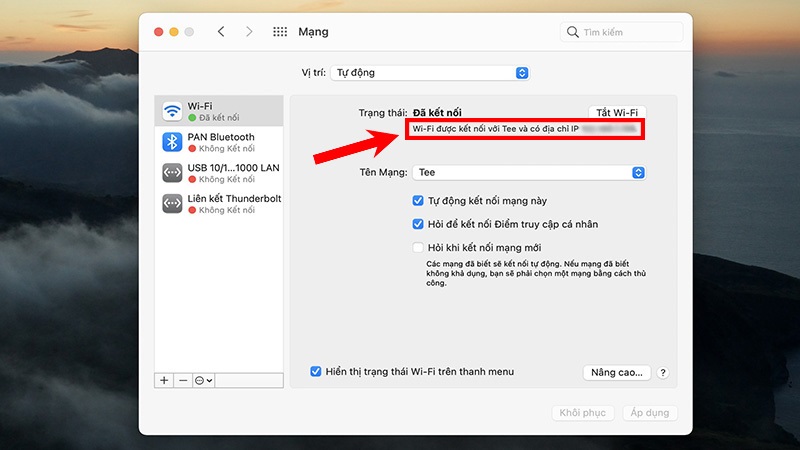Enable "Hỏi khi kết nối mạng mới" checkbox

(419, 248)
